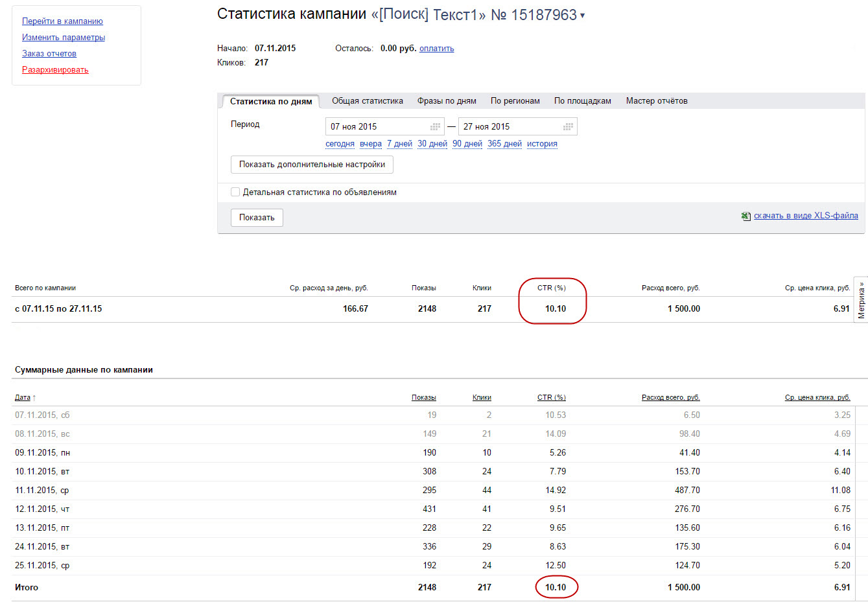This screenshot has width=868, height=602.
Task: Open calendar picker for start date
Action: [x=435, y=127]
